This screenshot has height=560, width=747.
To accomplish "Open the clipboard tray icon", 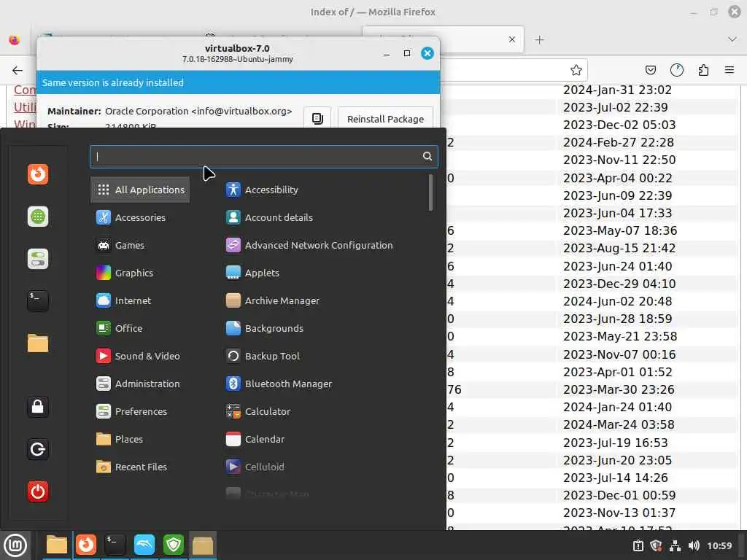I will pyautogui.click(x=638, y=545).
